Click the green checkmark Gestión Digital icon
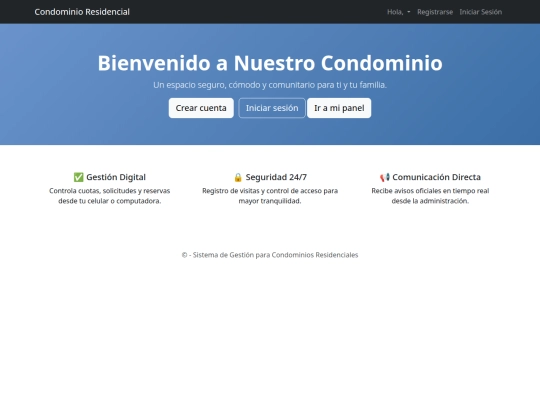540x405 pixels. pos(79,177)
